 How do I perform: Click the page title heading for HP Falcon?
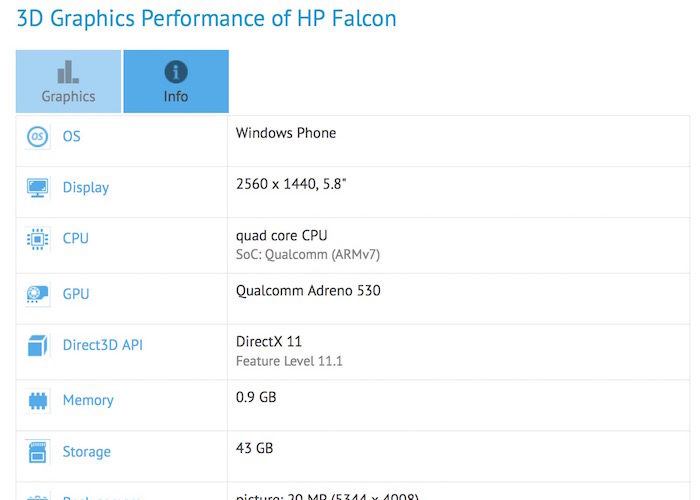(207, 18)
